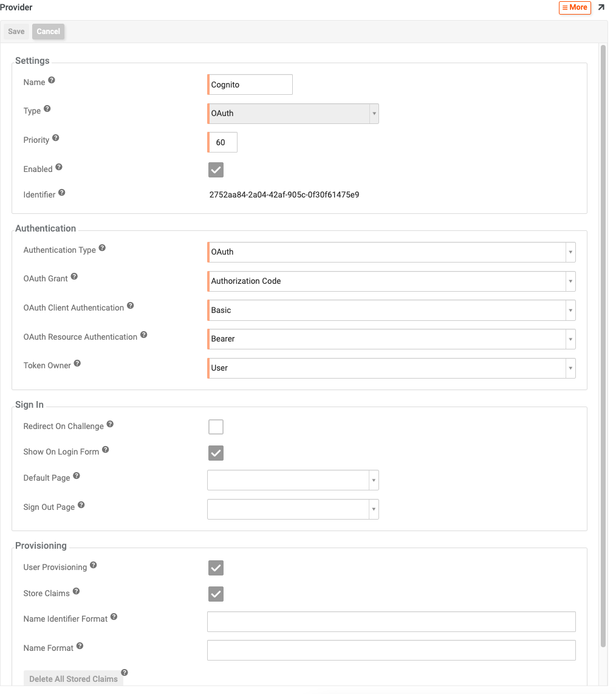Click the expand arrow icon beside More
The width and height of the screenshot is (616, 694).
coord(601,7)
